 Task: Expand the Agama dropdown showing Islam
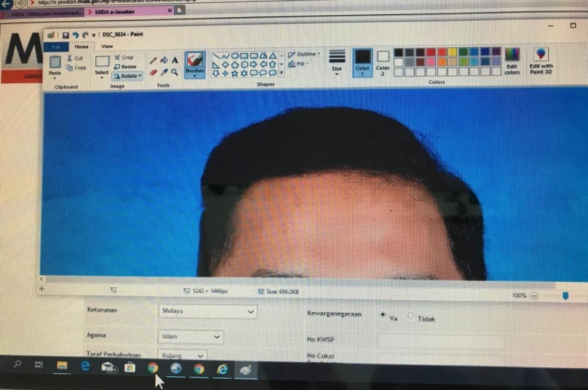pyautogui.click(x=191, y=337)
